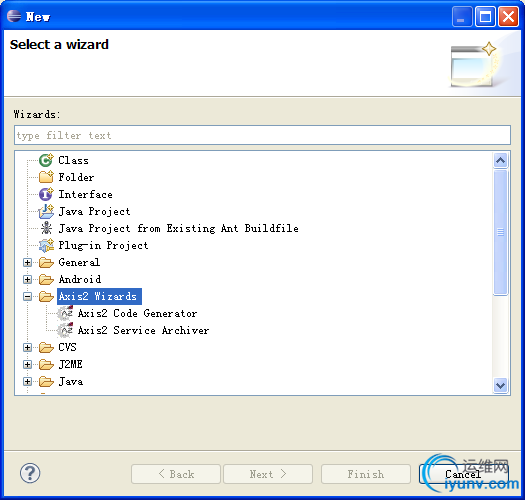The width and height of the screenshot is (525, 500).
Task: Select the Folder wizard entry
Action: pyautogui.click(x=76, y=177)
